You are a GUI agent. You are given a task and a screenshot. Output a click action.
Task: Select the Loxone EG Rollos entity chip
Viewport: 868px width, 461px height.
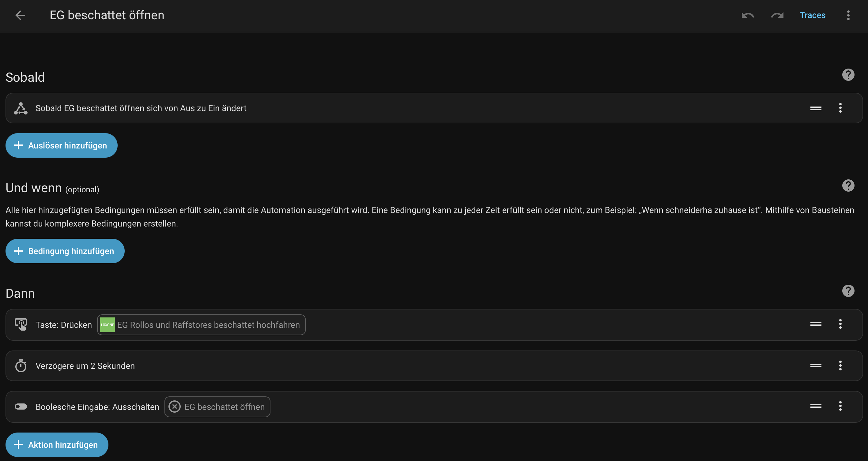click(x=201, y=325)
